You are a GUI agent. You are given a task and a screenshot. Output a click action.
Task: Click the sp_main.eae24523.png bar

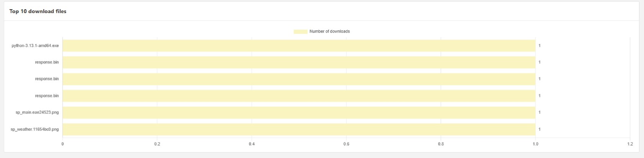[299, 112]
